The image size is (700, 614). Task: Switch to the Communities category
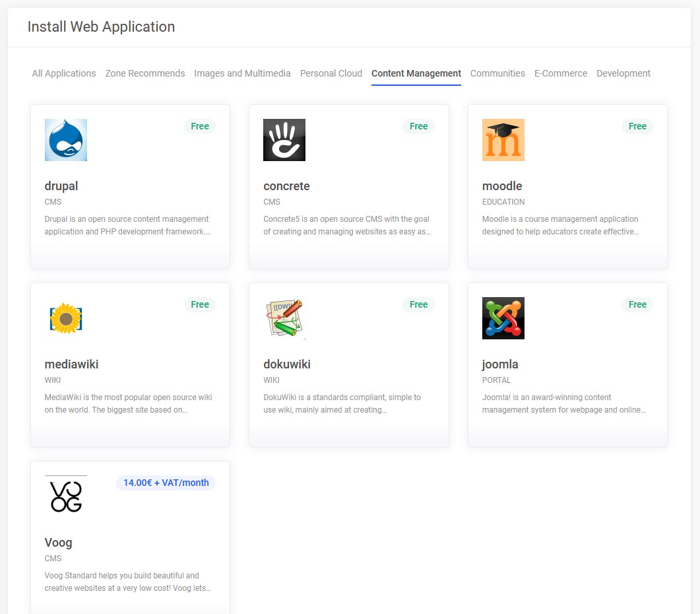497,73
